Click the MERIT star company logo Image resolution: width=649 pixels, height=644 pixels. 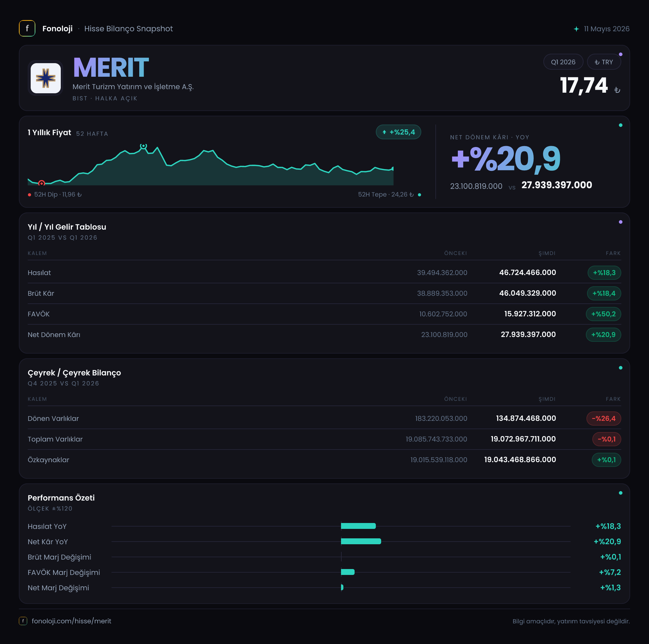(46, 78)
